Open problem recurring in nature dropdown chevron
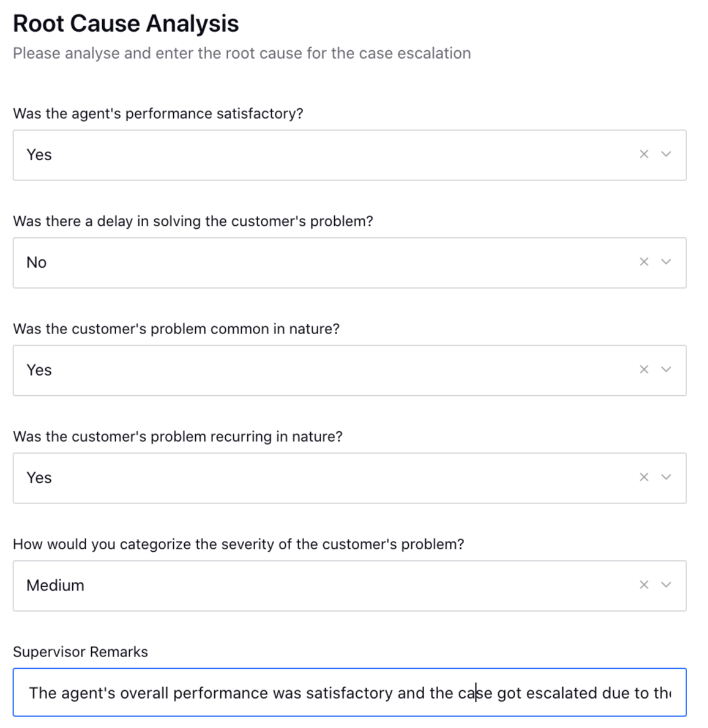Viewport: 708px width, 728px height. click(x=666, y=477)
